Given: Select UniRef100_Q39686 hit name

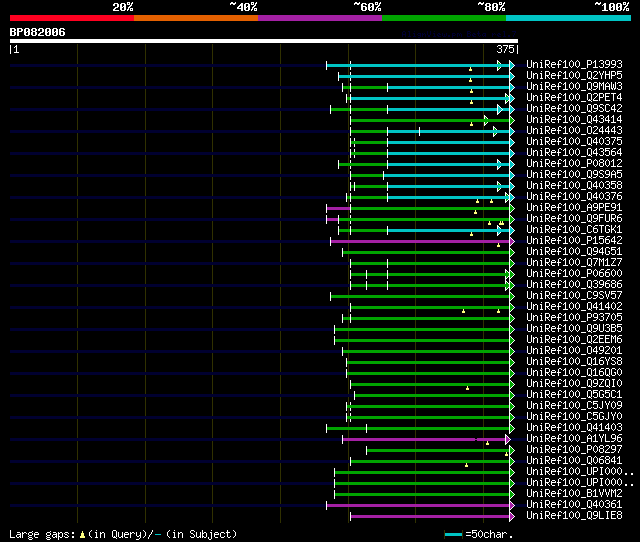Looking at the screenshot, I should point(574,285).
